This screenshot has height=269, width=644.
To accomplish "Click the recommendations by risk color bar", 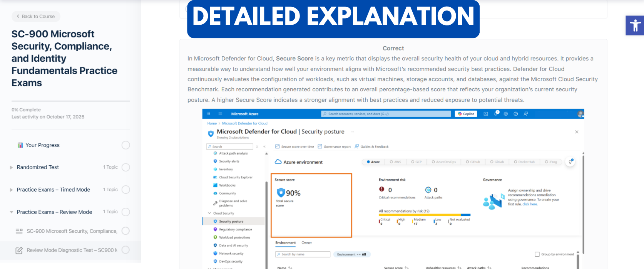I will coord(424,215).
